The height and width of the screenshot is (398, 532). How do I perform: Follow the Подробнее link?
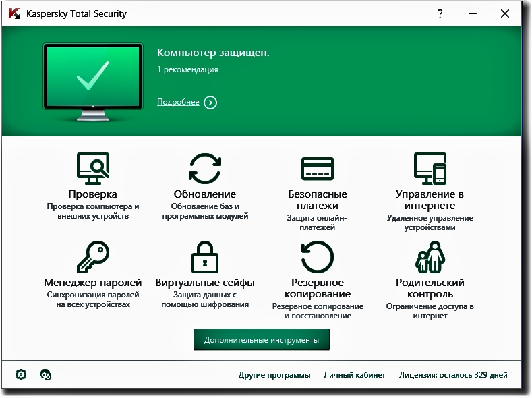point(178,102)
